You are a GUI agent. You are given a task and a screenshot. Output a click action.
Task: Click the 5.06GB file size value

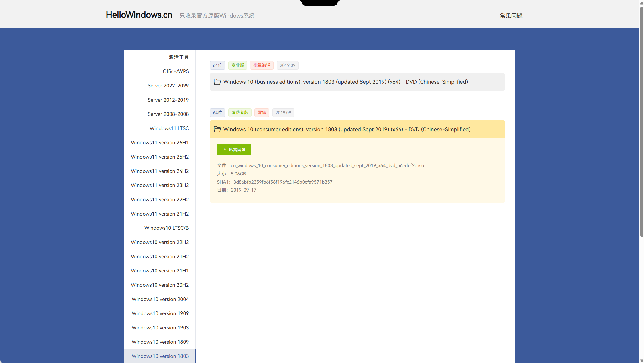(239, 174)
